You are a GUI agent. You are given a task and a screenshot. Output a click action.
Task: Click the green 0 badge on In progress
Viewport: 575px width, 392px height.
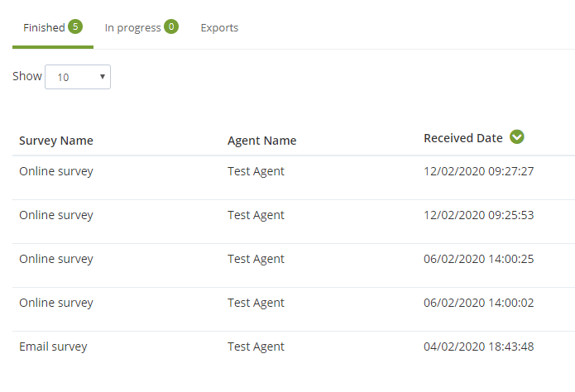(x=171, y=26)
